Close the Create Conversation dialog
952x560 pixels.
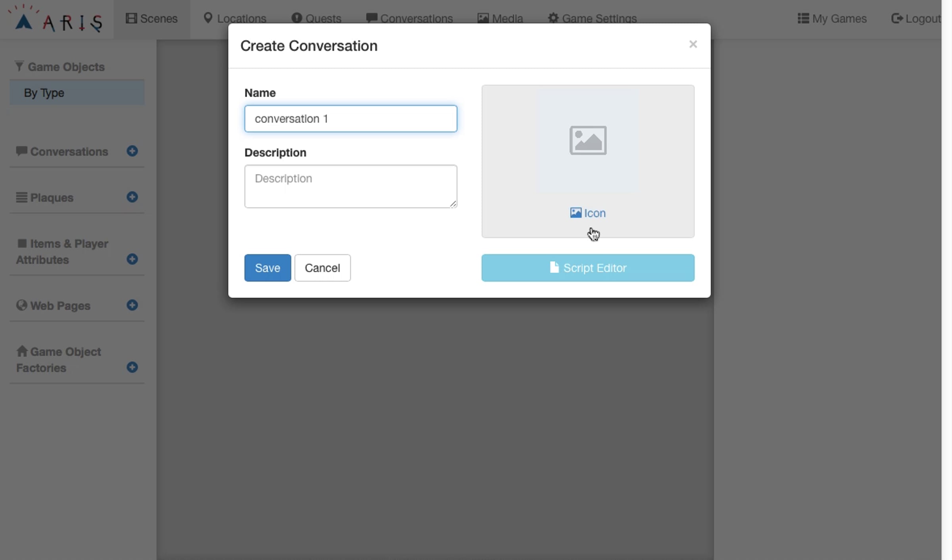(x=693, y=44)
